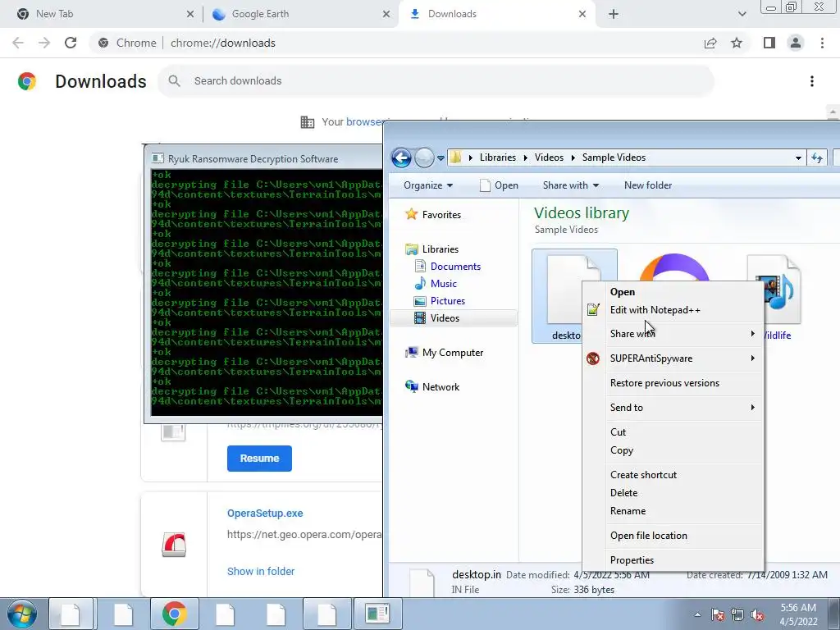Image resolution: width=840 pixels, height=630 pixels.
Task: Select the Wildlife video file
Action: click(782, 296)
